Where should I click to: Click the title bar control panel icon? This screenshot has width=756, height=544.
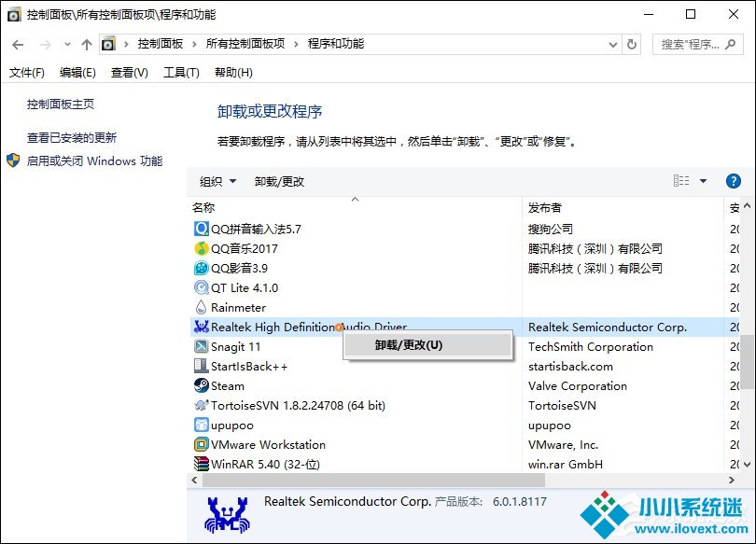[x=14, y=14]
